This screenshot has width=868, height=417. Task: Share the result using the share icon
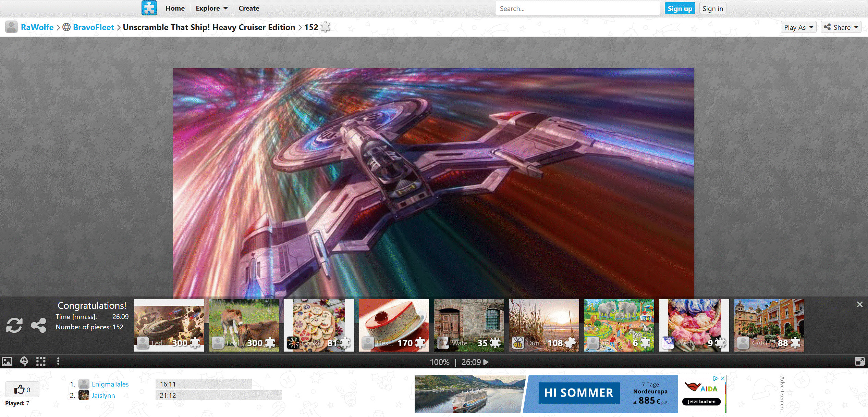(x=38, y=325)
